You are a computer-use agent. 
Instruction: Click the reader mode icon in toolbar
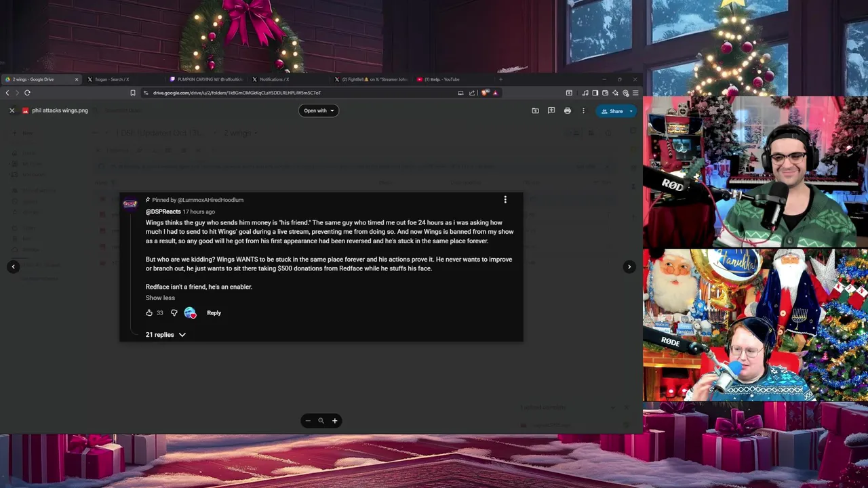(569, 93)
